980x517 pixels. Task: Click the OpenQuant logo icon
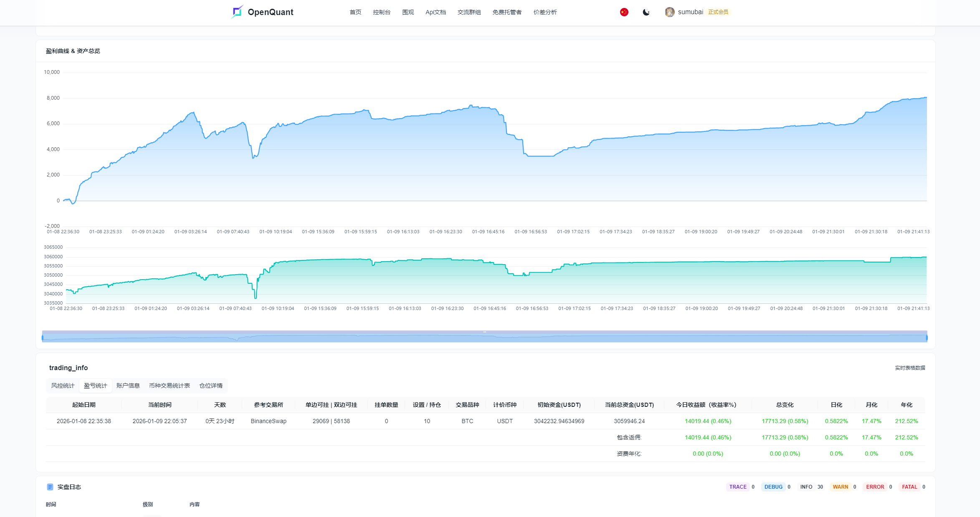[237, 12]
